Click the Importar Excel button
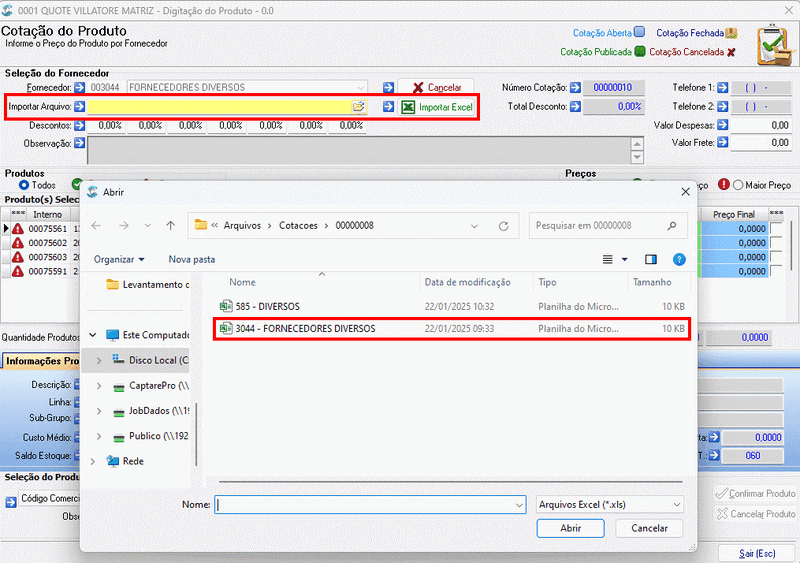 pos(437,107)
